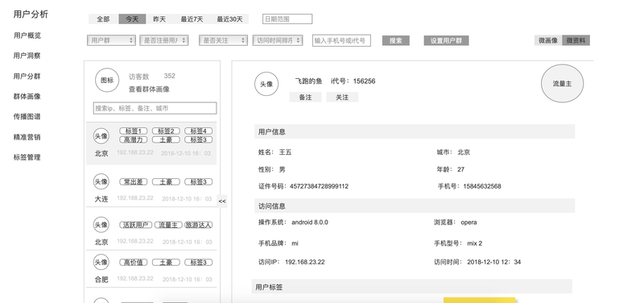
Task: Select the 最近30天 filter tab
Action: click(229, 19)
